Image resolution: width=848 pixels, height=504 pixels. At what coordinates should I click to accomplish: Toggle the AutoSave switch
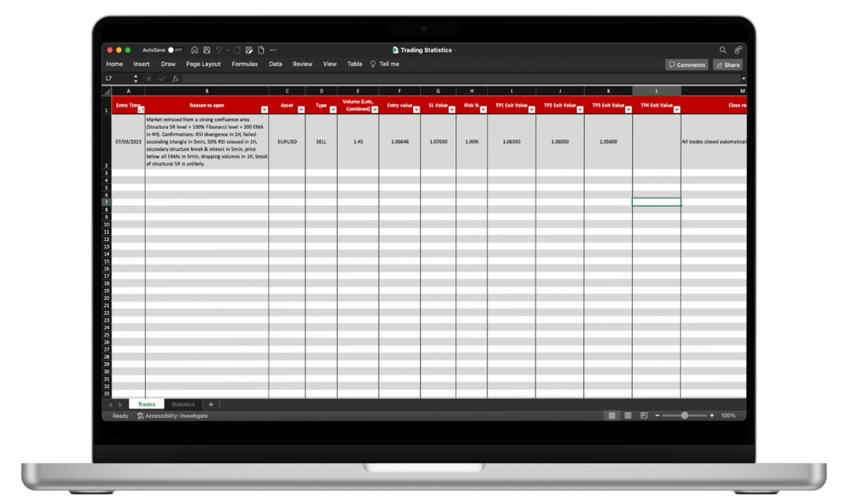174,49
